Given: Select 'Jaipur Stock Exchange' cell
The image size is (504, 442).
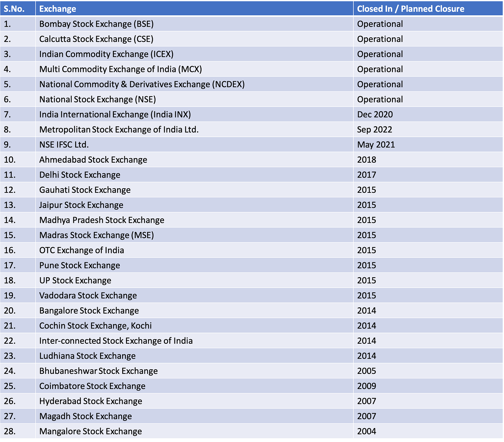Looking at the screenshot, I should pos(194,205).
